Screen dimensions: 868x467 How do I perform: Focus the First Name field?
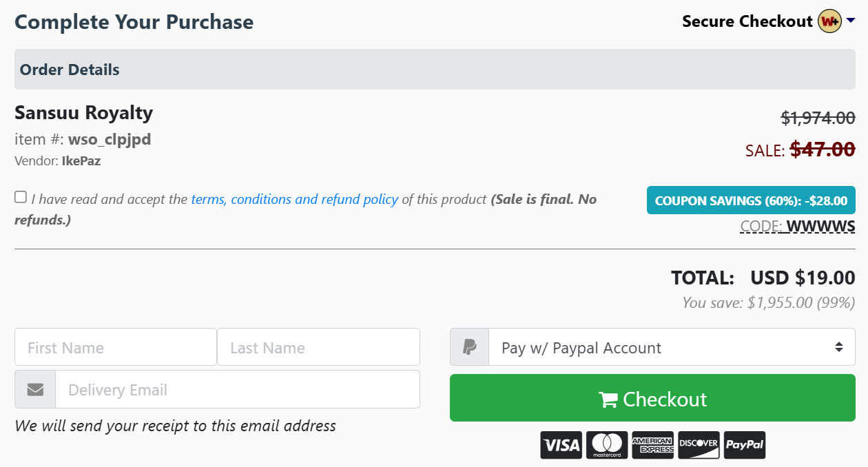116,347
